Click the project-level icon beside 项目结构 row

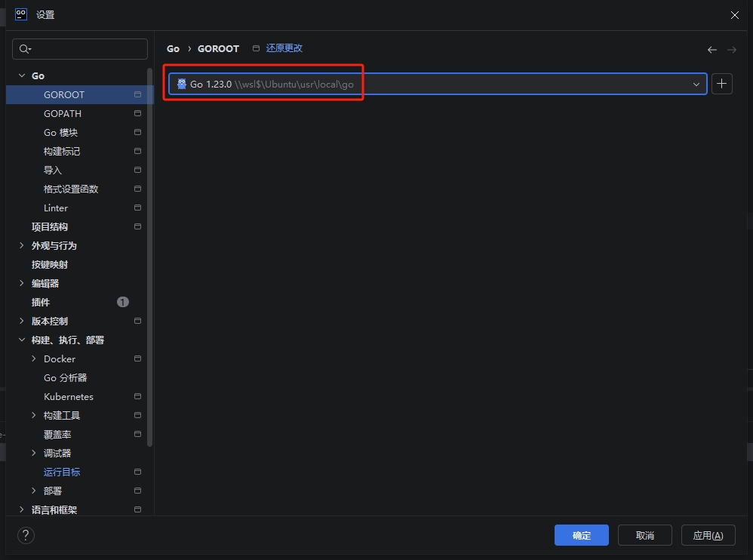point(137,226)
